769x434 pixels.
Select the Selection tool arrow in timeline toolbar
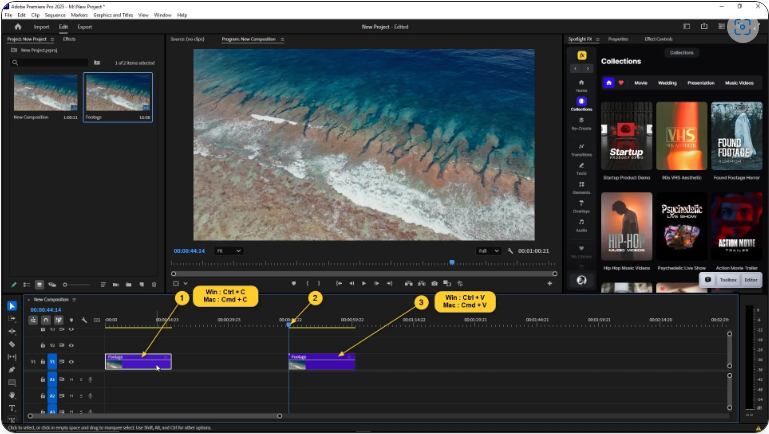12,306
